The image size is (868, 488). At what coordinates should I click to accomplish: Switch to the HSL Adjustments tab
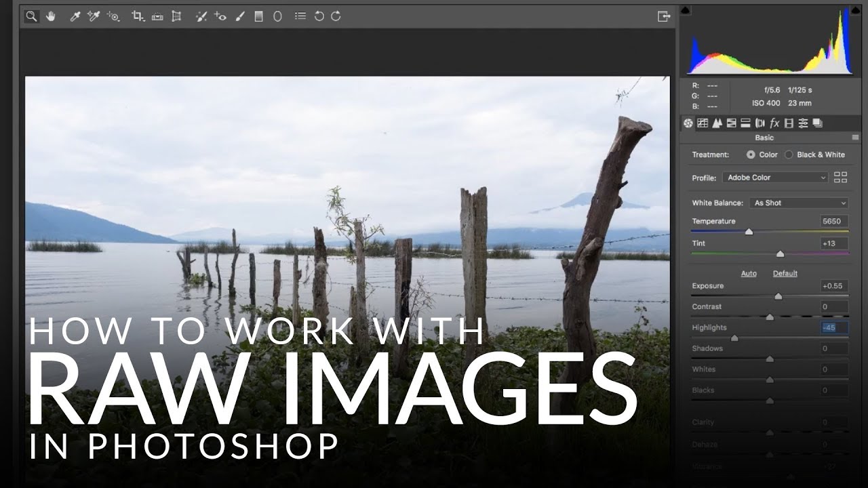tap(731, 123)
